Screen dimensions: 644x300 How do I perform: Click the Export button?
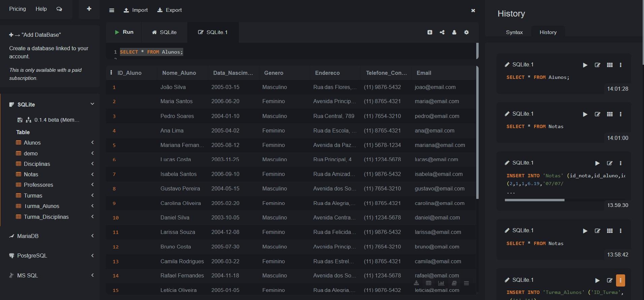point(169,10)
